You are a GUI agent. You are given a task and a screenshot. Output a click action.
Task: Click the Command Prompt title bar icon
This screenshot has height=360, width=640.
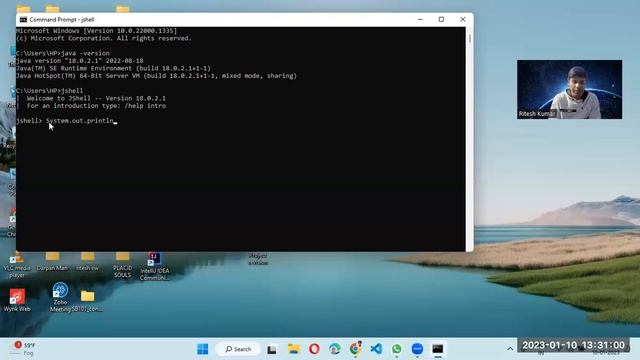coord(23,20)
